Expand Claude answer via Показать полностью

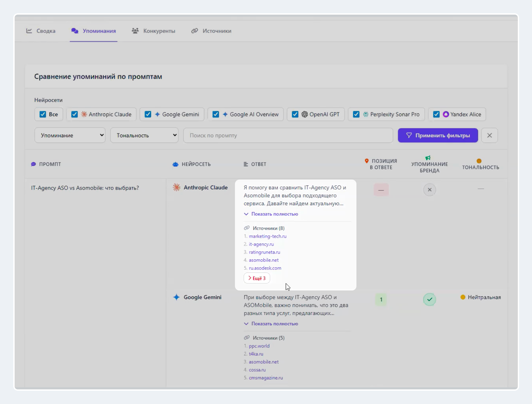pos(274,214)
